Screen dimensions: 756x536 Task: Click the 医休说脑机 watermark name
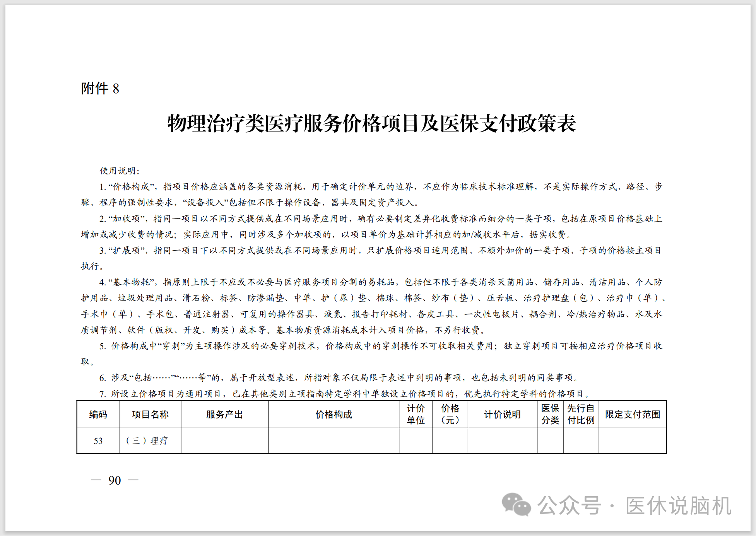pyautogui.click(x=678, y=505)
